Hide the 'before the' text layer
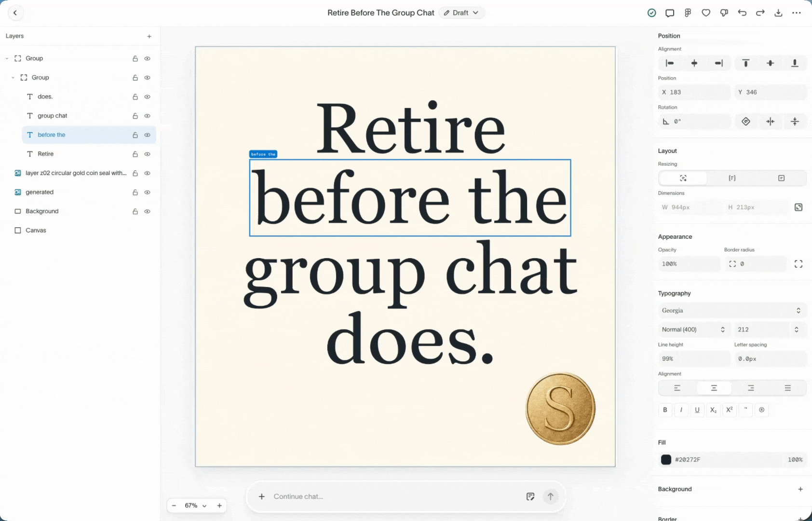812x521 pixels. (x=148, y=135)
